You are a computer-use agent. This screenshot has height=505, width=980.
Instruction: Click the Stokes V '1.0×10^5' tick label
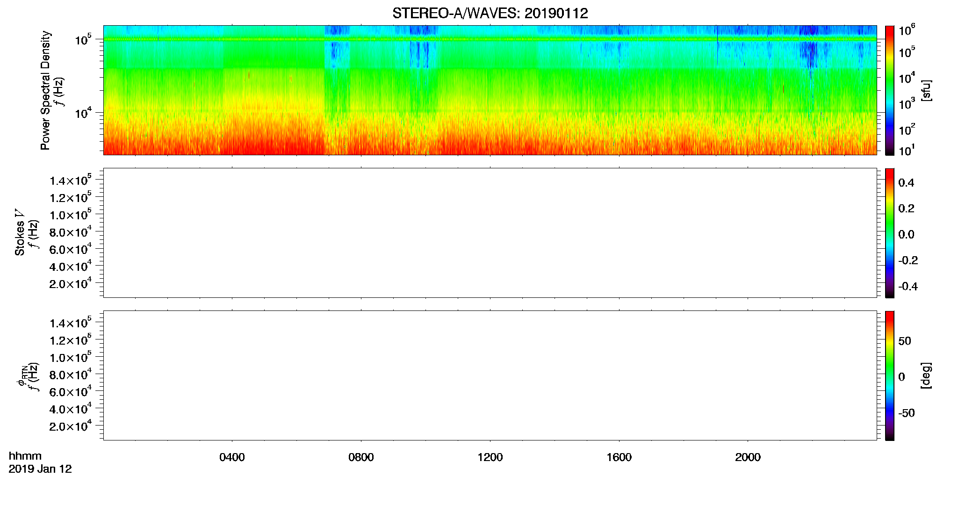[x=71, y=215]
